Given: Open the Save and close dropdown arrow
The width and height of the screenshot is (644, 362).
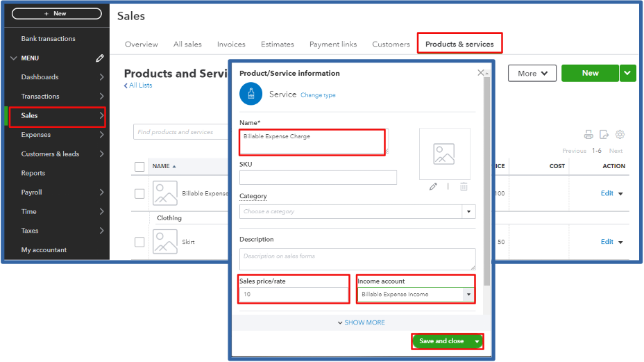Looking at the screenshot, I should 477,341.
